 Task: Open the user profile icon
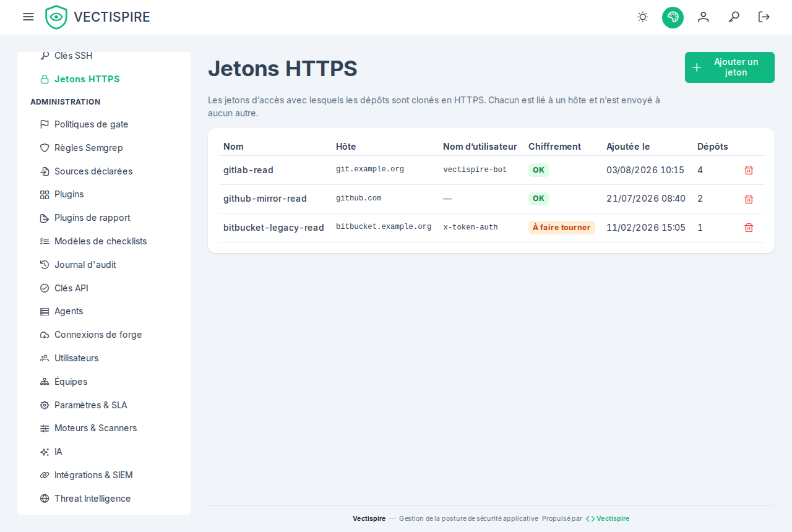point(704,17)
